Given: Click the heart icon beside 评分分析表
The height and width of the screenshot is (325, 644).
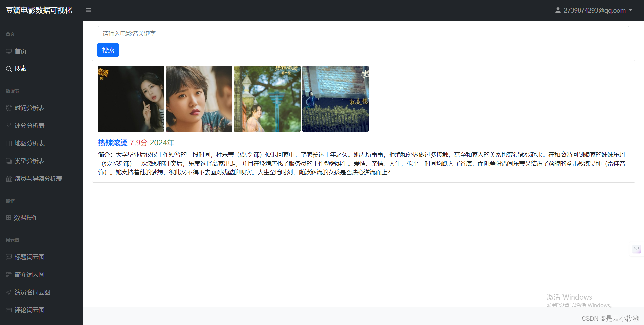Looking at the screenshot, I should (x=9, y=125).
